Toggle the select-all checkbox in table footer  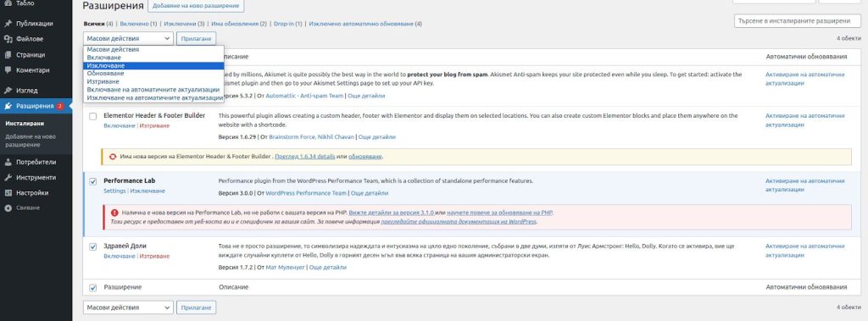[x=93, y=288]
